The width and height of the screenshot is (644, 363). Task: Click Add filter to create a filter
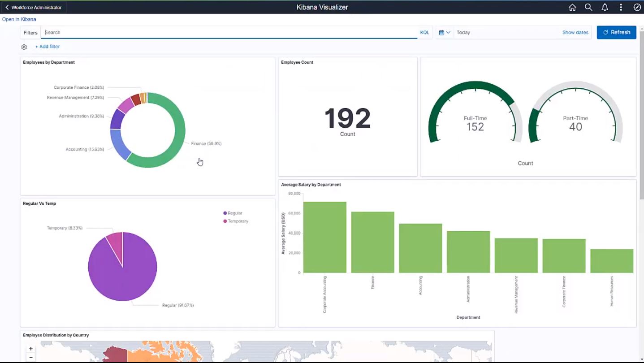(x=47, y=46)
